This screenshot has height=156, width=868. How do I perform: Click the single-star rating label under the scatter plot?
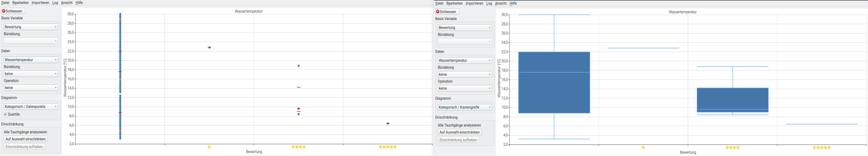tap(209, 147)
